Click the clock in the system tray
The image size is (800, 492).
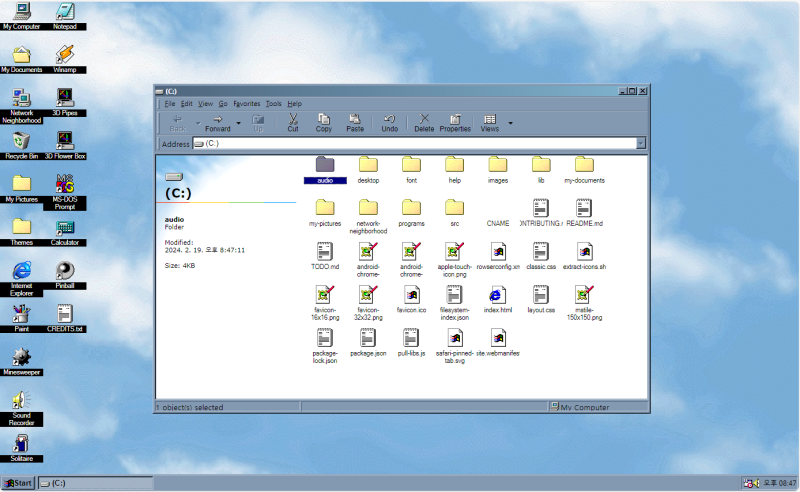(779, 483)
